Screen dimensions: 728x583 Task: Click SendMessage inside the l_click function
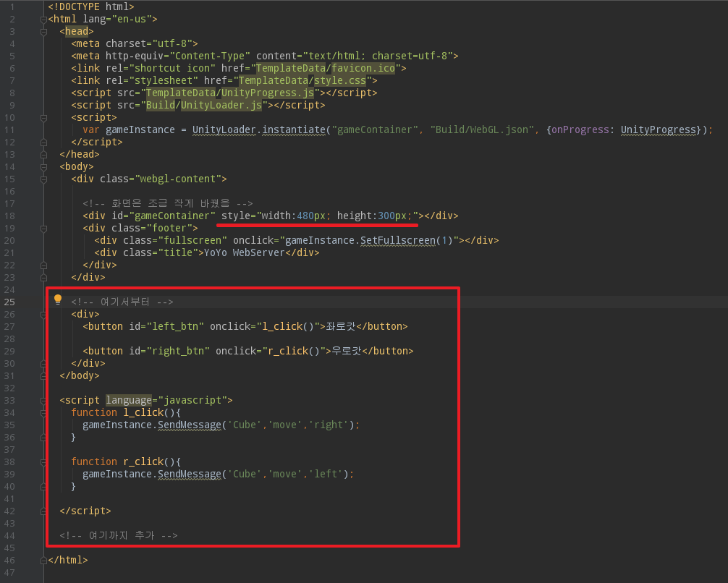tap(190, 425)
